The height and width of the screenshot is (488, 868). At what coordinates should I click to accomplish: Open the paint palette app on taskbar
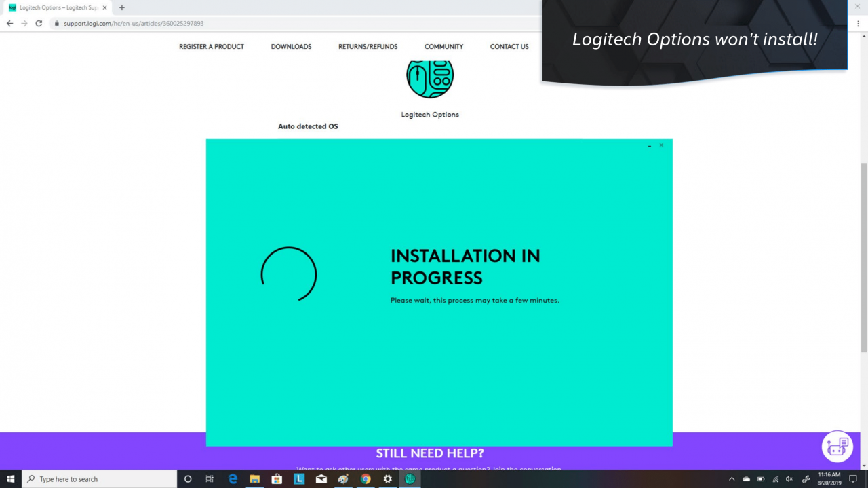point(343,478)
